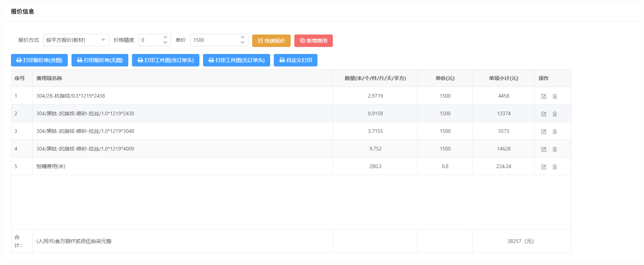Click the 快速报价 button
644x265 pixels.
[271, 41]
